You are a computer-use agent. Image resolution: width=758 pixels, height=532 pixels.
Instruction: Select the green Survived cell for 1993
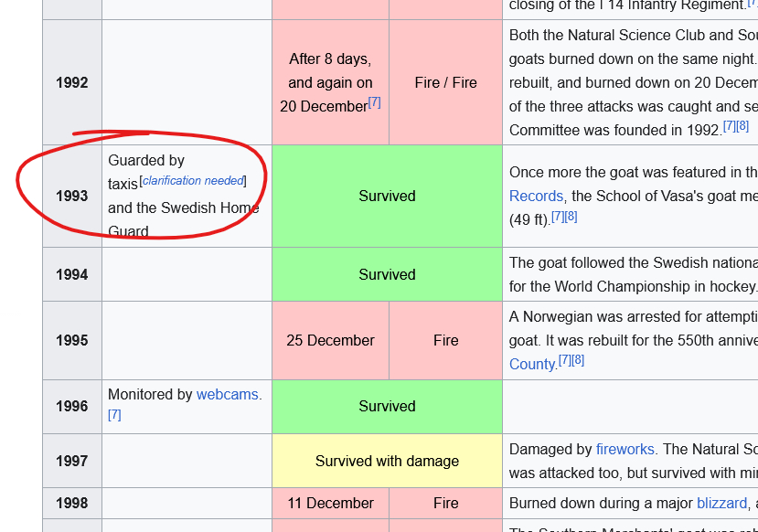point(387,196)
